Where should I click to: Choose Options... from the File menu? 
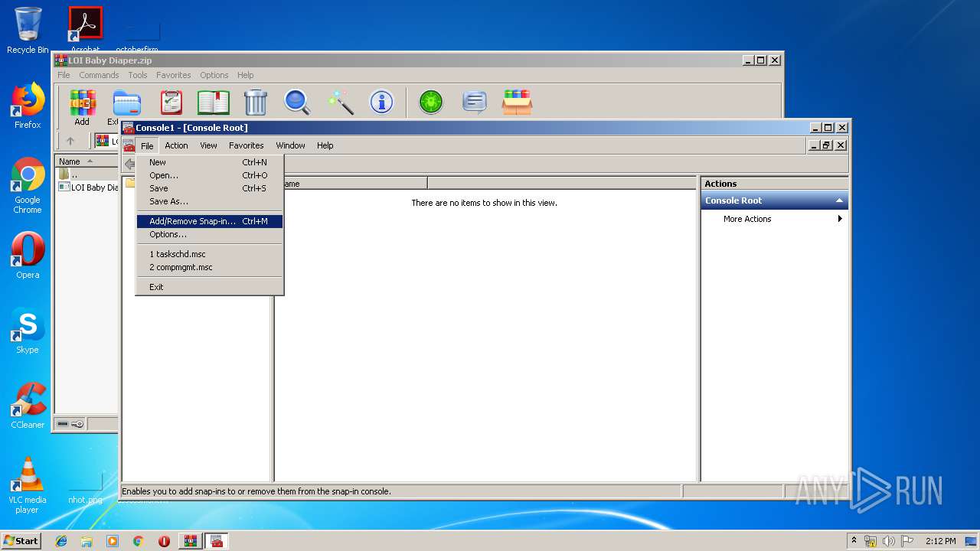(x=210, y=234)
